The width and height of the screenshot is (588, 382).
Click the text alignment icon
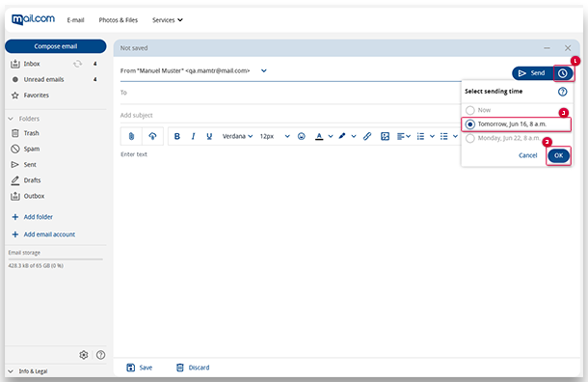click(401, 136)
